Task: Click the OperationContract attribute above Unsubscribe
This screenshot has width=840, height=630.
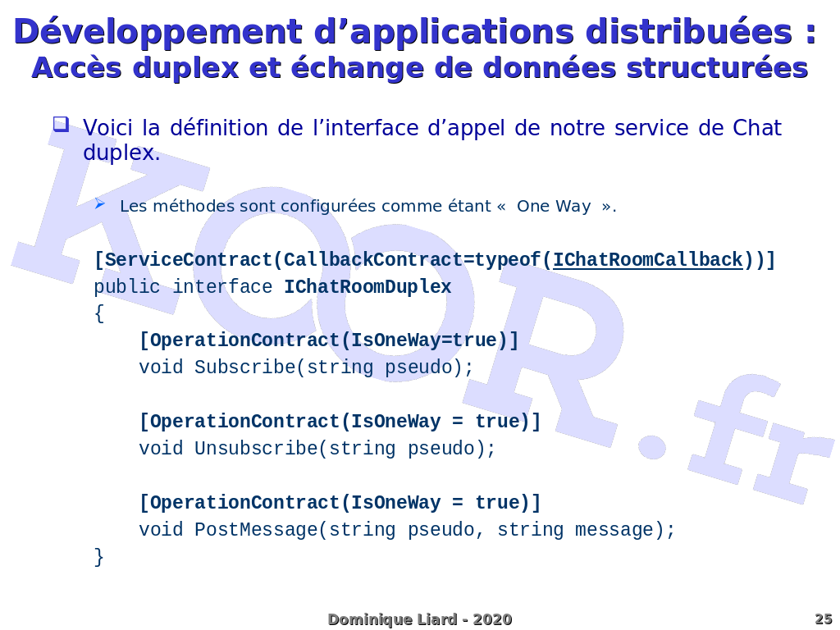Action: [340, 422]
